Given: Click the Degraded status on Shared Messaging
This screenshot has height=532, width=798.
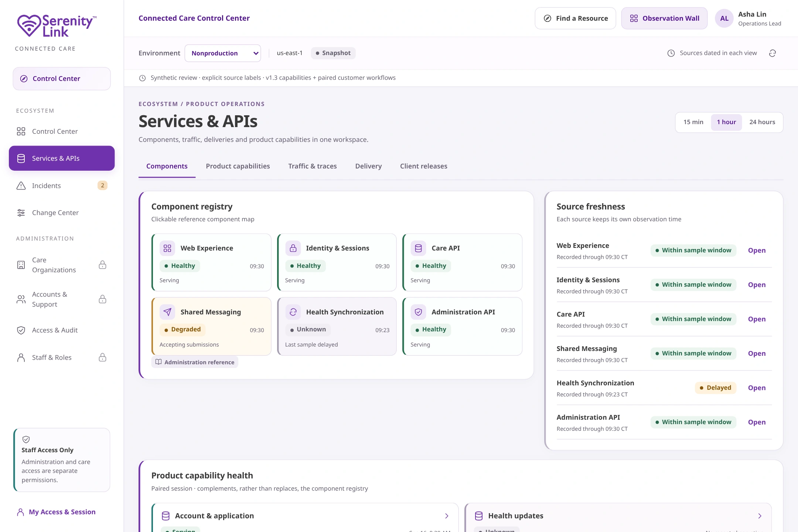Looking at the screenshot, I should [x=182, y=330].
